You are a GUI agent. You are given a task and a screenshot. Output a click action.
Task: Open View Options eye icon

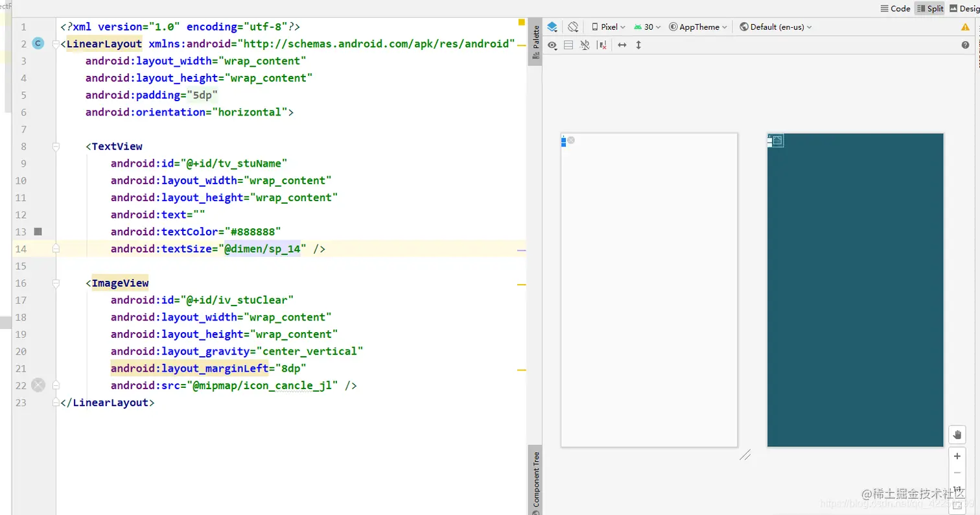coord(552,45)
